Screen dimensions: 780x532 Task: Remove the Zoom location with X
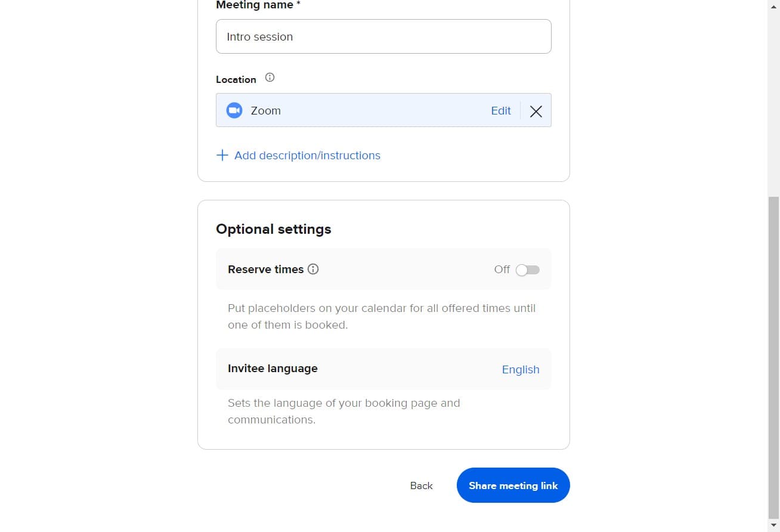click(536, 111)
